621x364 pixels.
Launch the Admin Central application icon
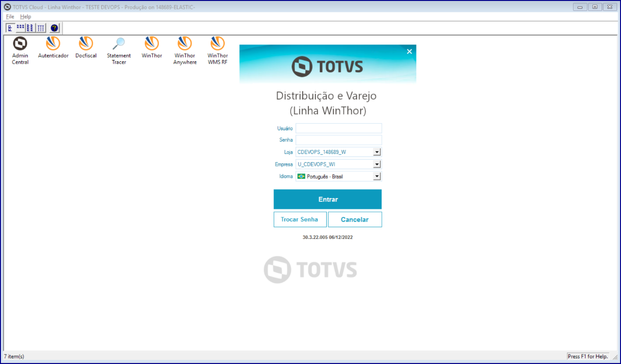(x=20, y=51)
